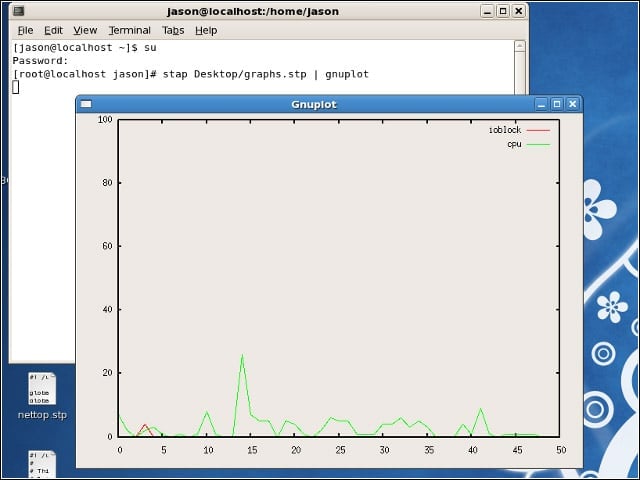Screen dimensions: 640x480
Task: Click the Password: prompt line in terminal
Action: (x=40, y=61)
